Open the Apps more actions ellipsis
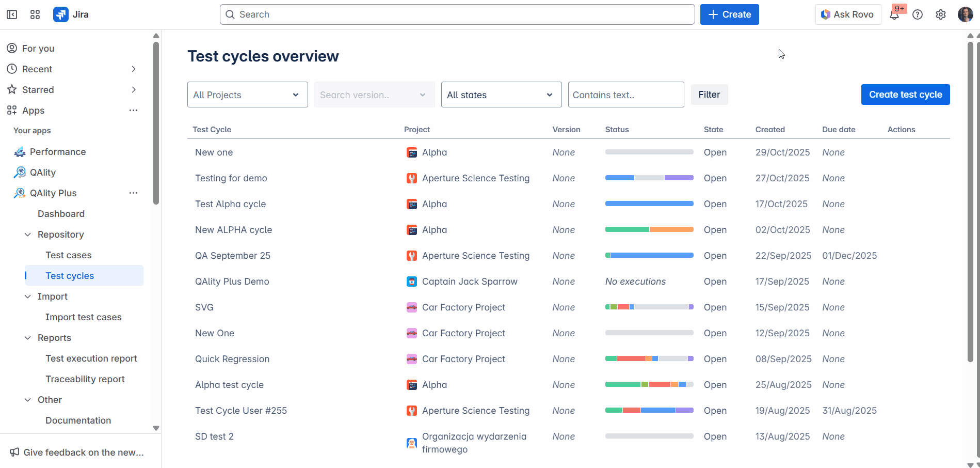Viewport: 980px width, 468px height. (x=133, y=111)
